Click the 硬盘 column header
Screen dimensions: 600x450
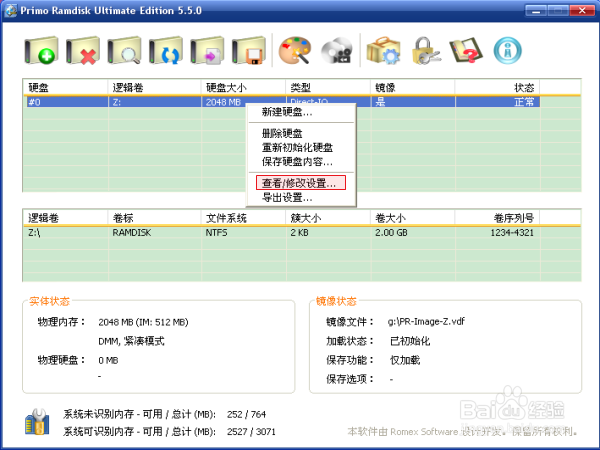click(x=65, y=88)
